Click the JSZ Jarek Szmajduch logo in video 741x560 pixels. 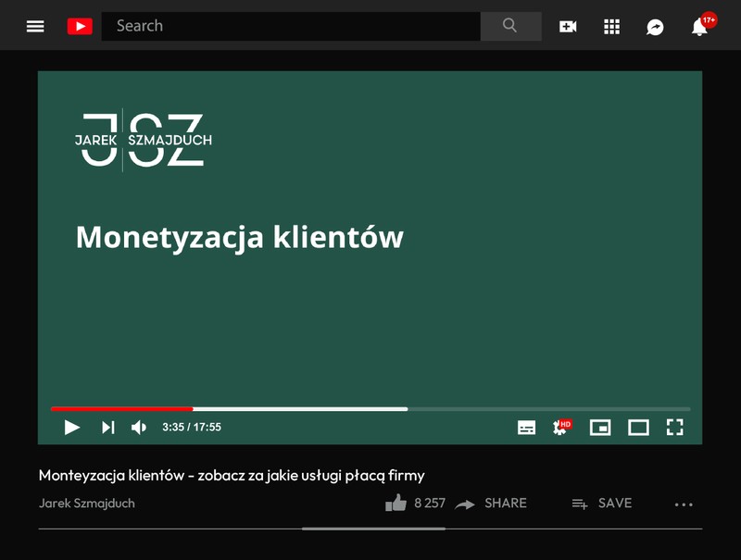click(144, 140)
